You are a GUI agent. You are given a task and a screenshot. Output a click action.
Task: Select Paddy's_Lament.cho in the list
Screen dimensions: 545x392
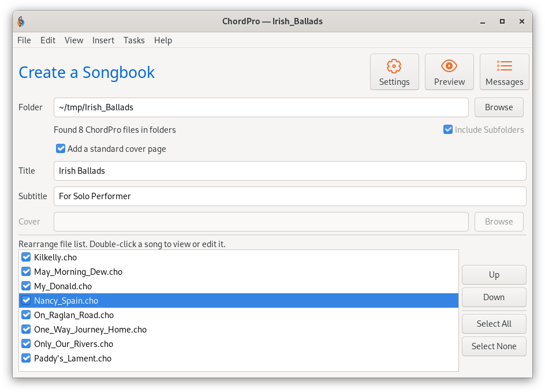pyautogui.click(x=238, y=359)
